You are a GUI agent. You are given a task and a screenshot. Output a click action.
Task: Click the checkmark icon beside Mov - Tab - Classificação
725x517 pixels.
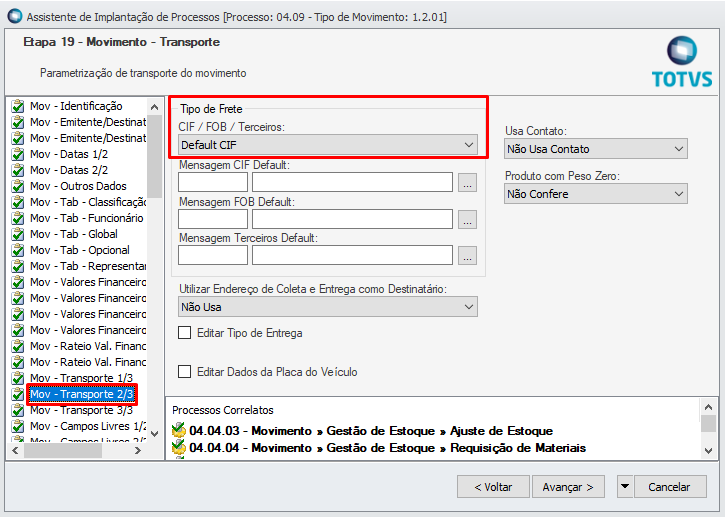coord(18,203)
